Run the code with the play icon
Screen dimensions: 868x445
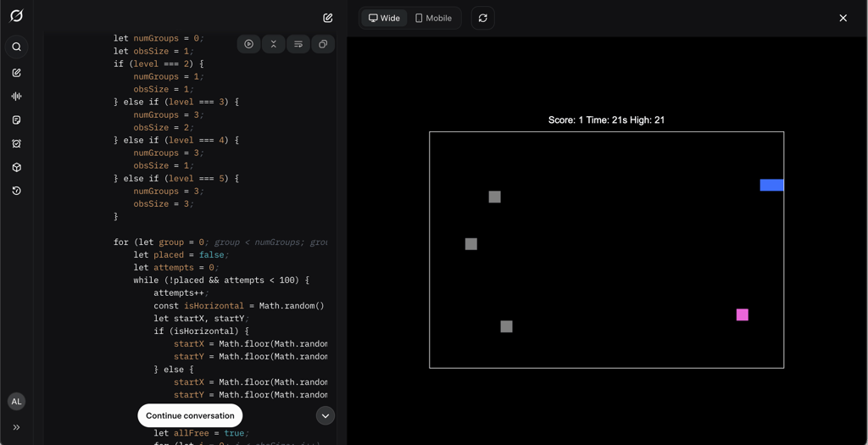[249, 44]
